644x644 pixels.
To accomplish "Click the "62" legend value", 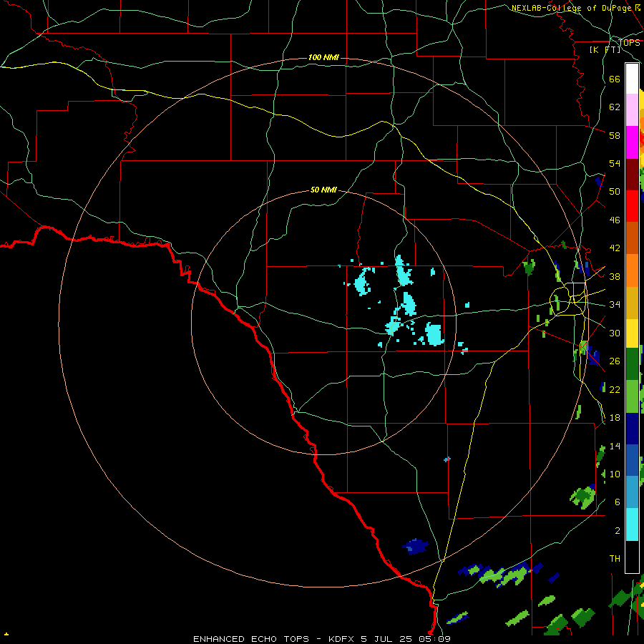I will coord(615,107).
